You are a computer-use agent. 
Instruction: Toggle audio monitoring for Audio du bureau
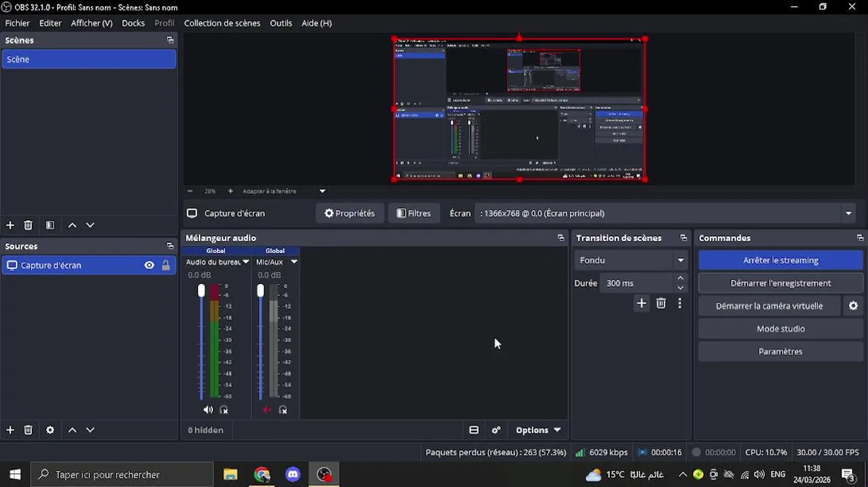[x=224, y=410]
